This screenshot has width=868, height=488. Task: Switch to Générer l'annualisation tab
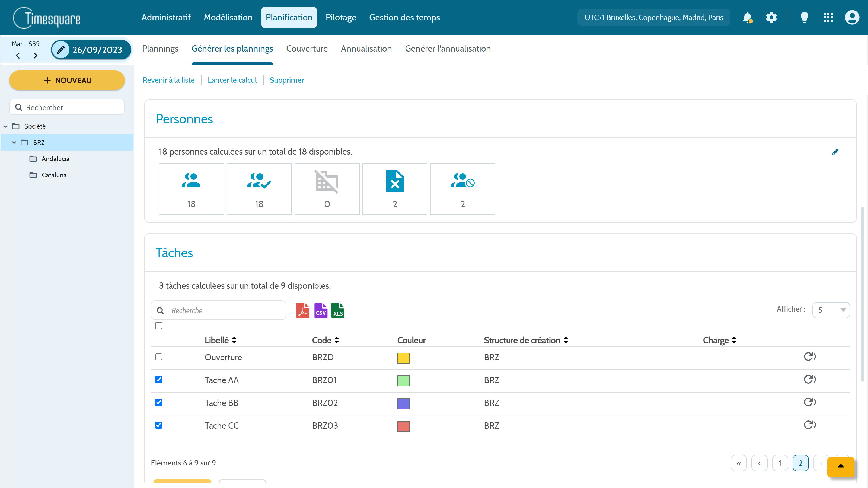click(448, 49)
